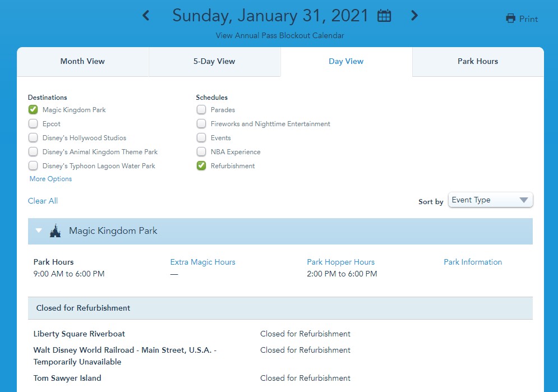Click View Annual Pass Blockout Calendar link

coord(280,35)
